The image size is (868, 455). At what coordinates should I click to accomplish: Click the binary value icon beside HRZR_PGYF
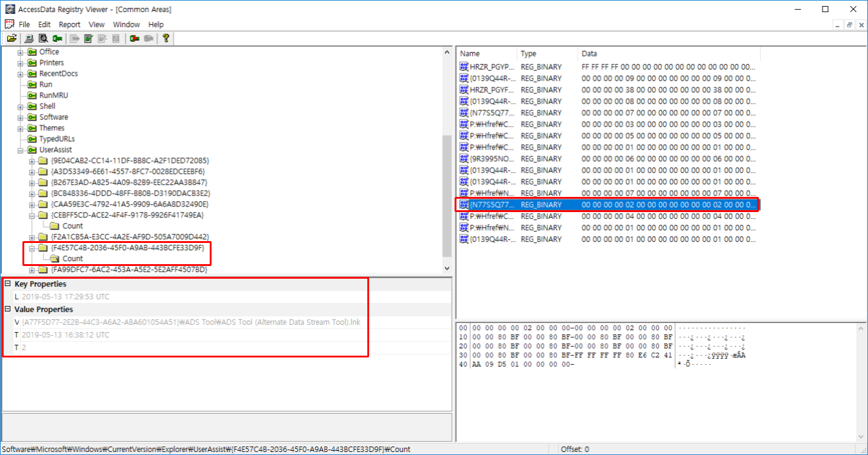tap(464, 90)
